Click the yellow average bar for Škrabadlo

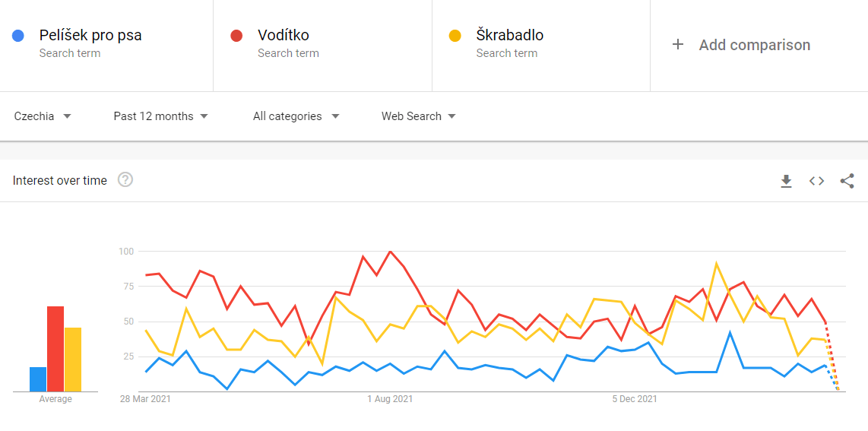point(73,360)
